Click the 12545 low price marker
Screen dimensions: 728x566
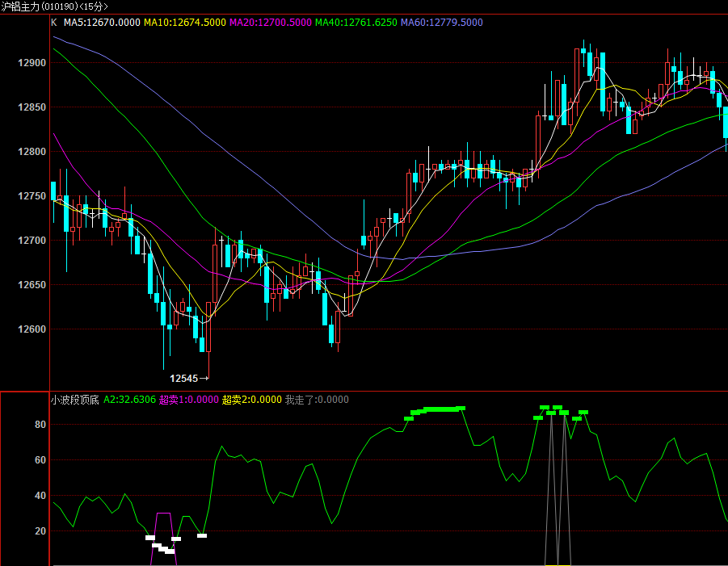pyautogui.click(x=189, y=379)
